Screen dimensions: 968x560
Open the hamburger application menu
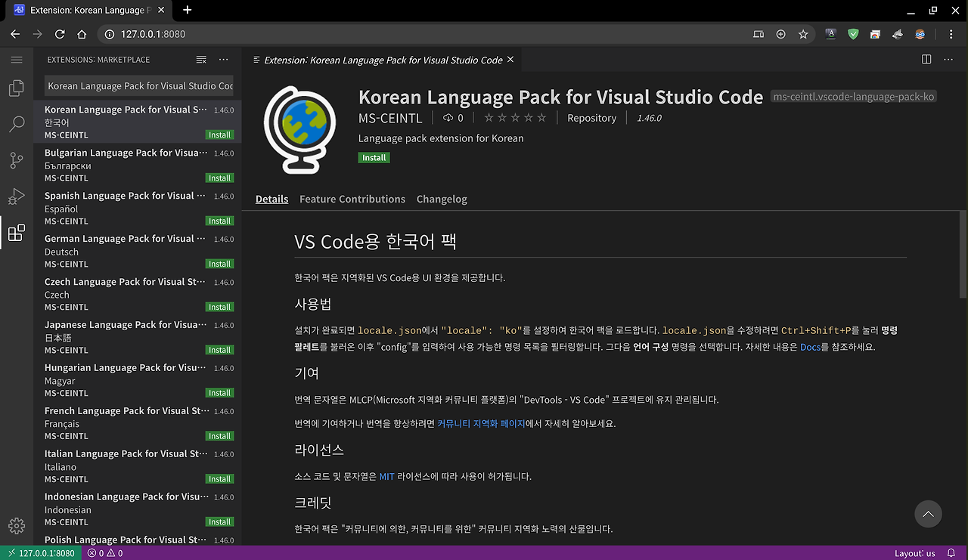(17, 60)
